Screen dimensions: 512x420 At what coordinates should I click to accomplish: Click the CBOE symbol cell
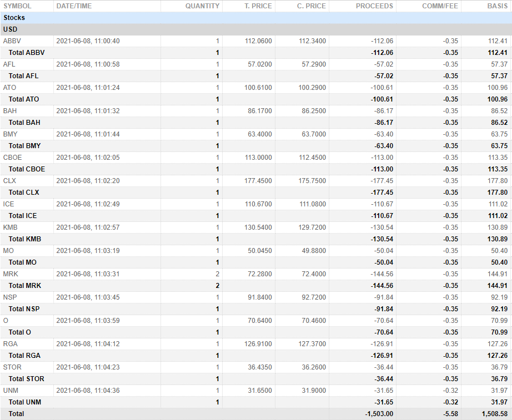12,158
